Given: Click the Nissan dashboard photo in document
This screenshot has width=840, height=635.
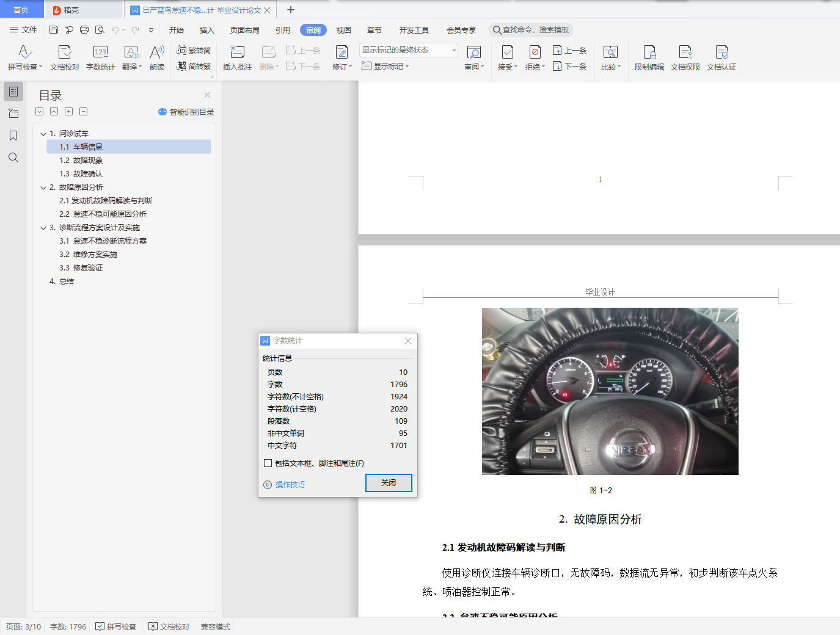Looking at the screenshot, I should 610,391.
